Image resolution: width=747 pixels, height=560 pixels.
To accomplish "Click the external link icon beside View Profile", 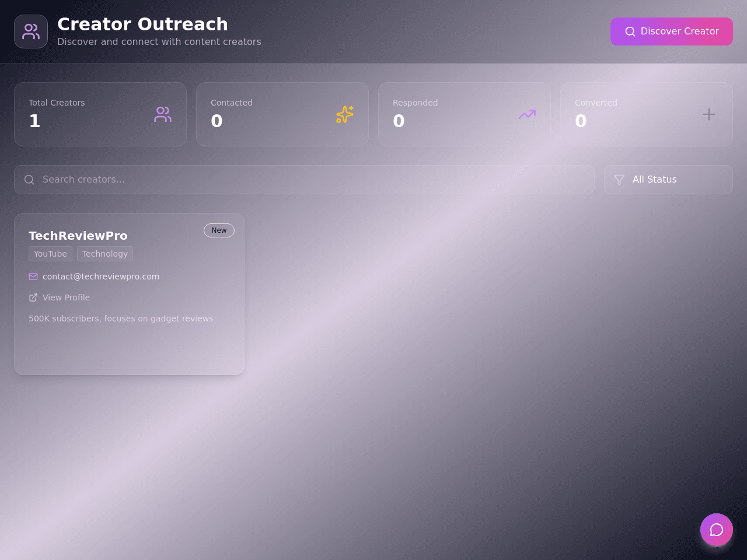I will pyautogui.click(x=33, y=297).
